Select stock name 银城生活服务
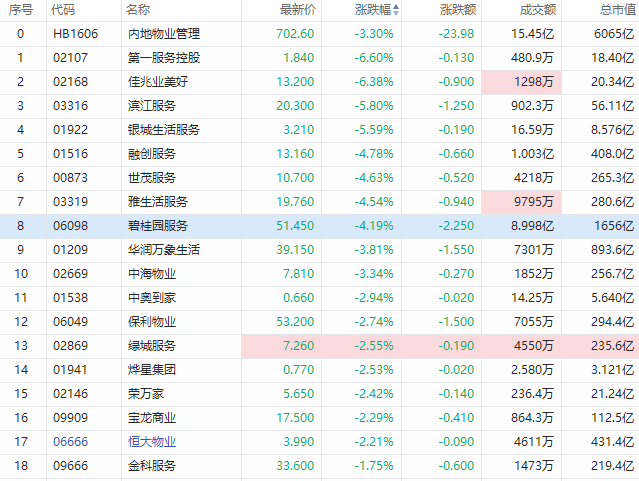 click(164, 130)
